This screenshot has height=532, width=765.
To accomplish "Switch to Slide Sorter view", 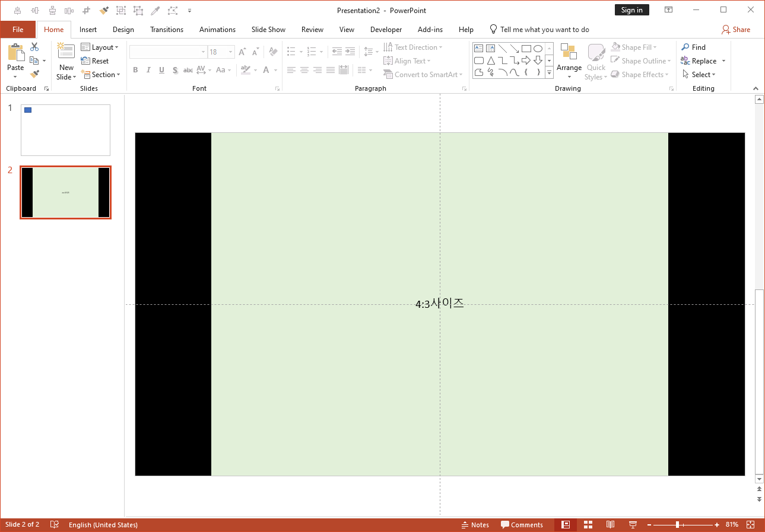I will coord(588,525).
